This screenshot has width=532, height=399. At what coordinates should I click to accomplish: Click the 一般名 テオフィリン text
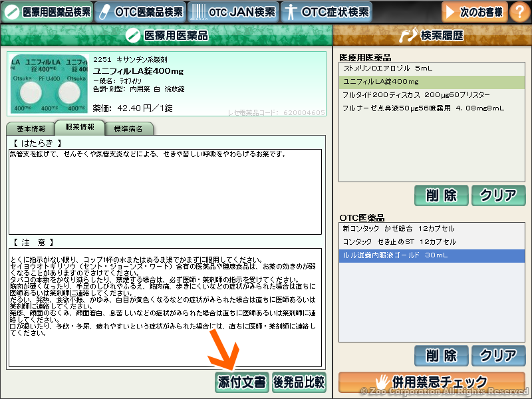coord(118,81)
